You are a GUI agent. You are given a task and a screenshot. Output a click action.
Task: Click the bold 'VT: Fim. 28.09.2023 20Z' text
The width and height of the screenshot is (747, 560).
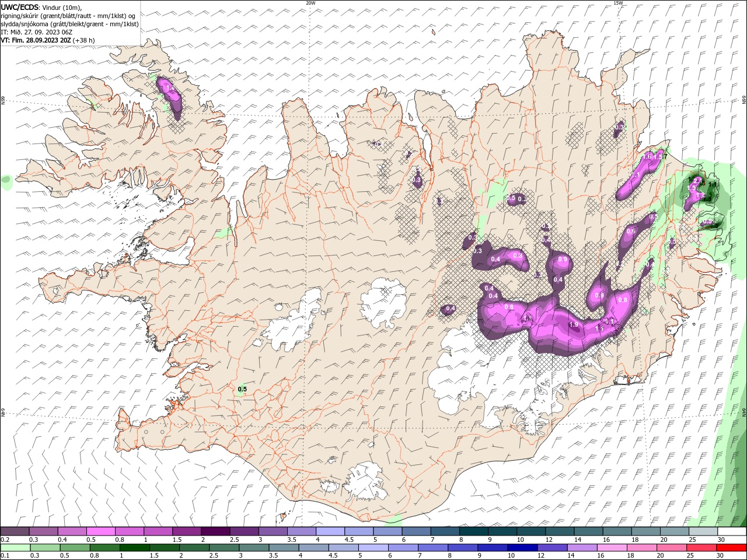point(36,40)
